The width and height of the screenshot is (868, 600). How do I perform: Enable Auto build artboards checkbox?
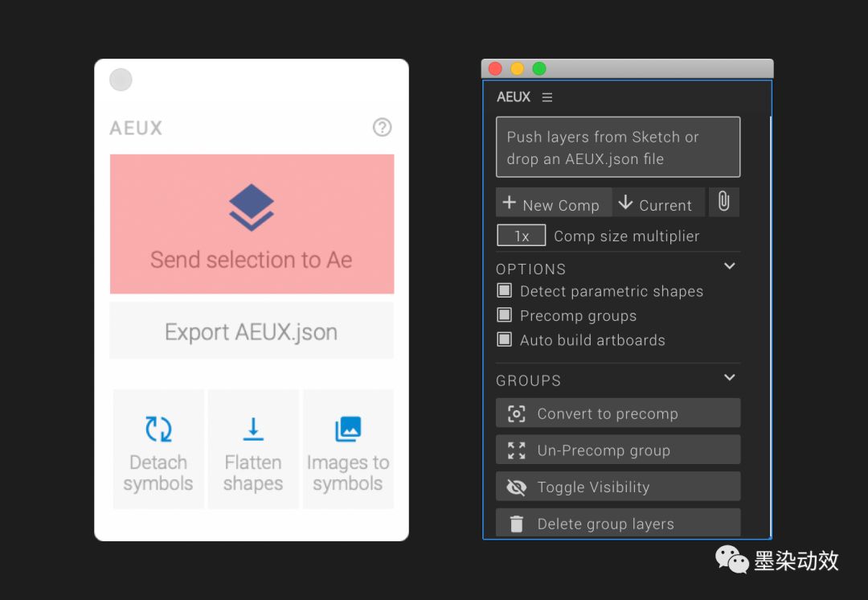coord(504,339)
